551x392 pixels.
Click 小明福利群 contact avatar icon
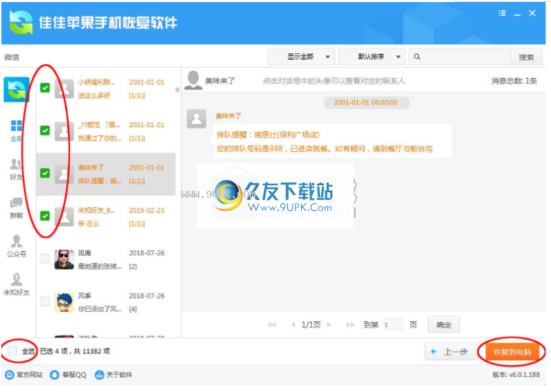click(64, 88)
